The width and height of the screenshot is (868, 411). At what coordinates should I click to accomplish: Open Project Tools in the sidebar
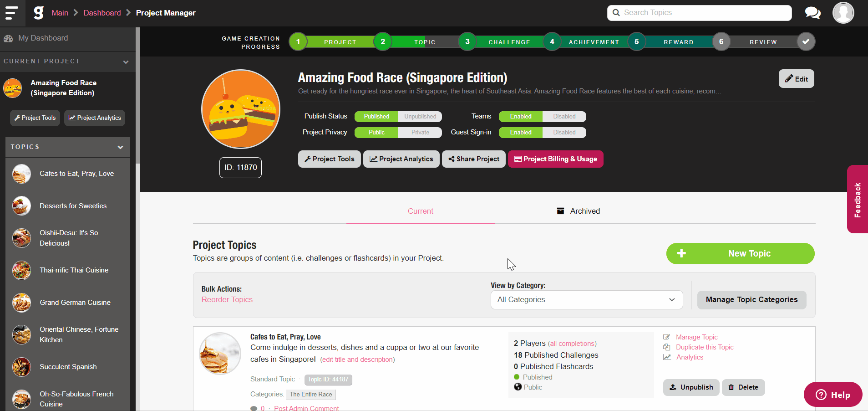(x=35, y=118)
